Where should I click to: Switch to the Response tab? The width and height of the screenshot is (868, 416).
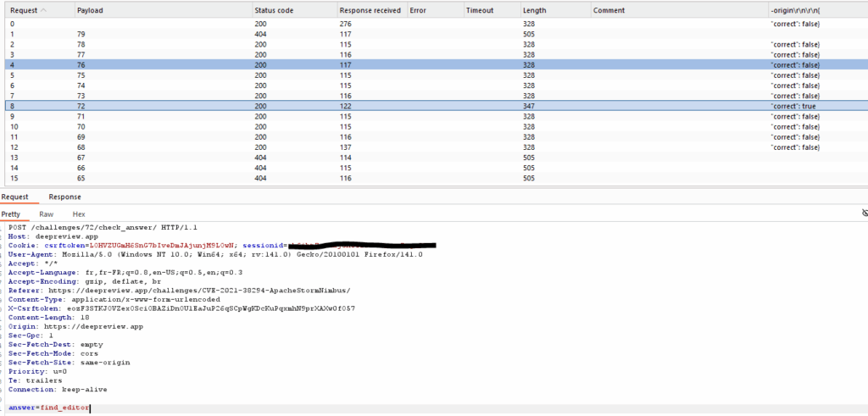coord(65,197)
